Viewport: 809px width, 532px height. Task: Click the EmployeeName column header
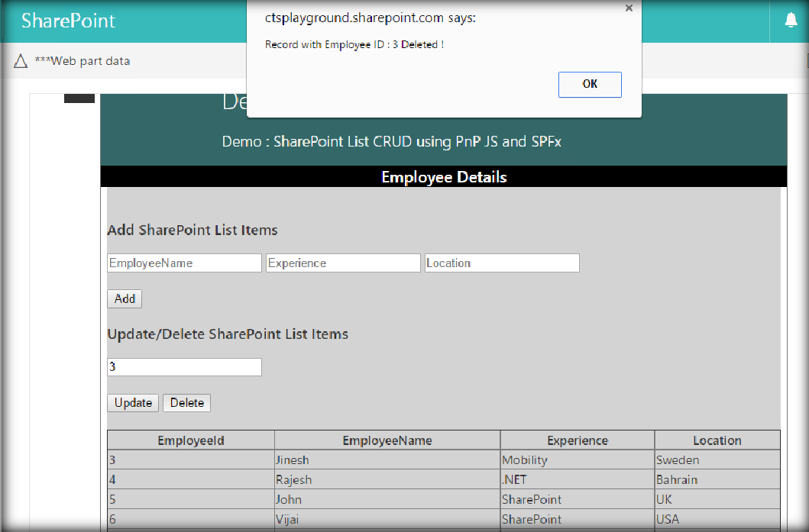(x=387, y=440)
